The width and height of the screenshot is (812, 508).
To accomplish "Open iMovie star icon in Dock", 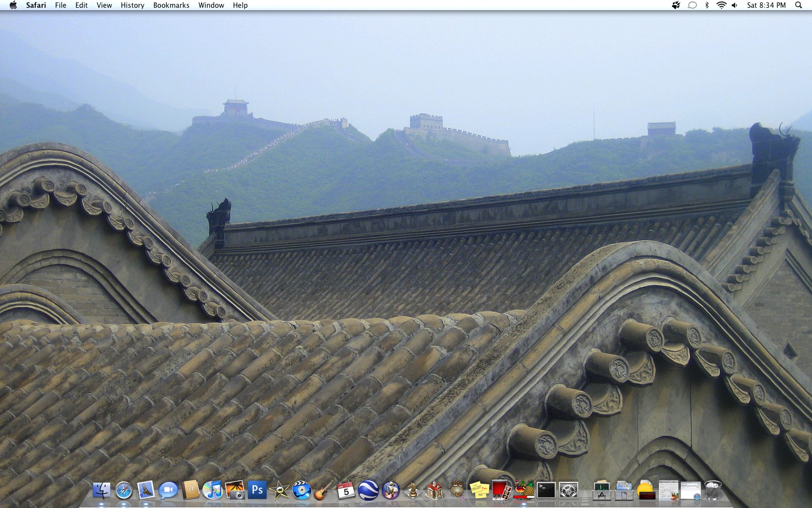I will pos(279,491).
